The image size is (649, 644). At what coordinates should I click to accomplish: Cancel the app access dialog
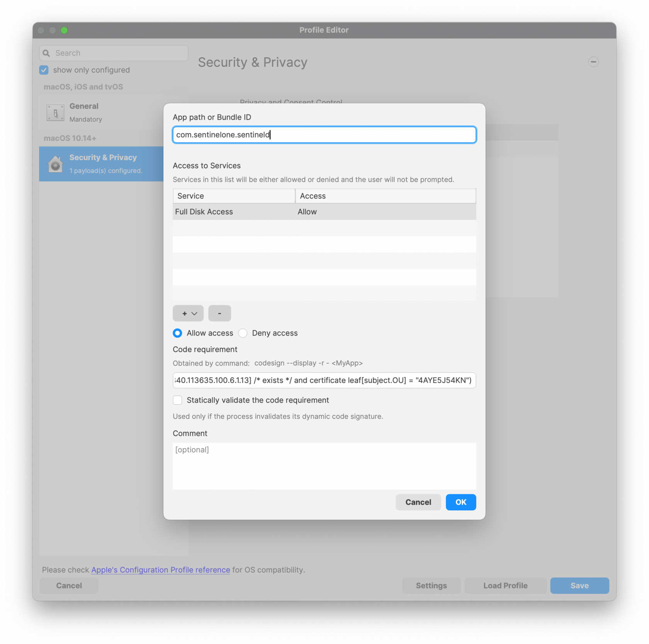[418, 502]
